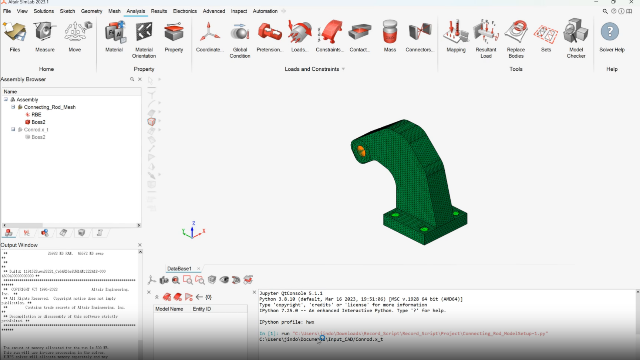Switch to the Sketch ribbon tab

tap(67, 11)
